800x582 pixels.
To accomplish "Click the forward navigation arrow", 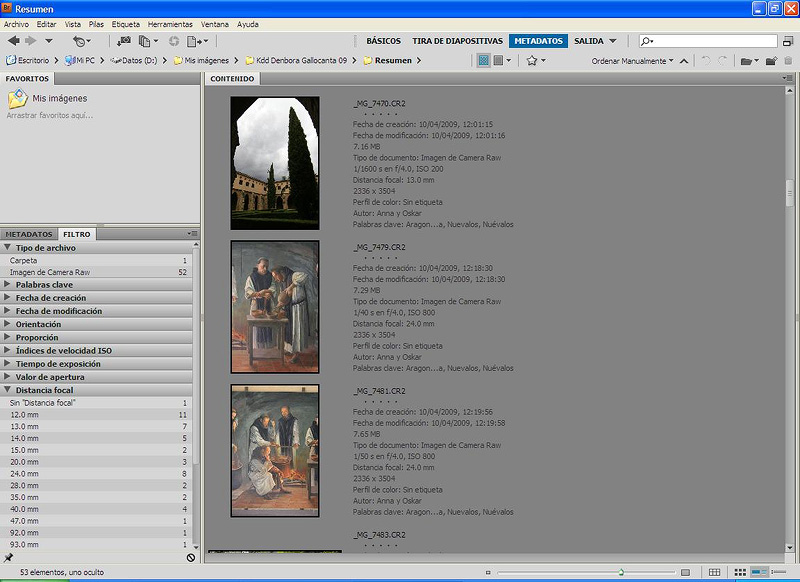I will pyautogui.click(x=31, y=40).
